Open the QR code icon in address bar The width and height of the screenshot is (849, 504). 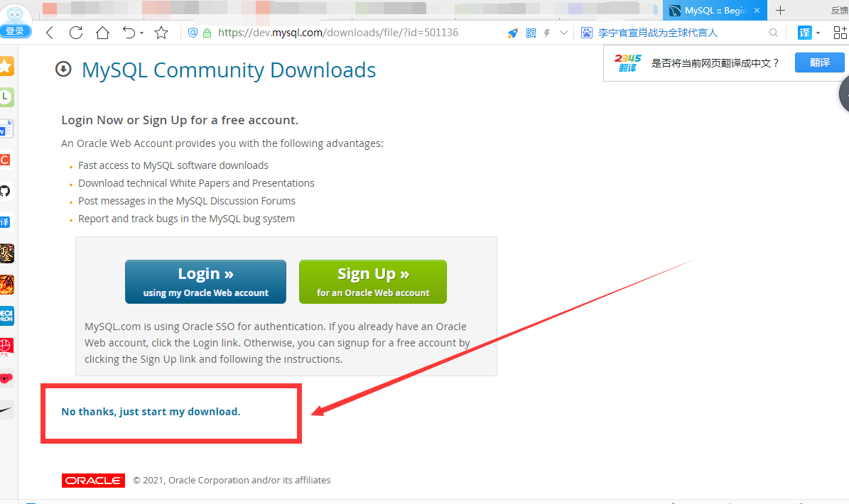[531, 33]
